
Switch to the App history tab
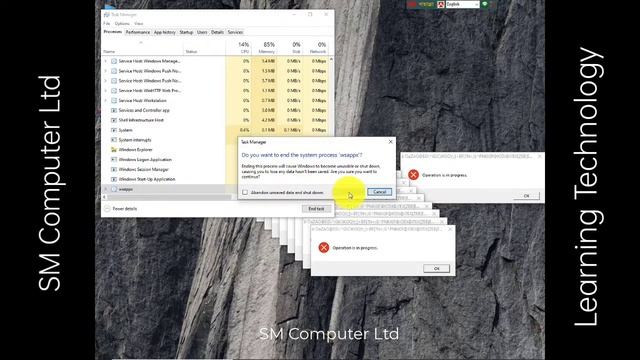[x=164, y=32]
